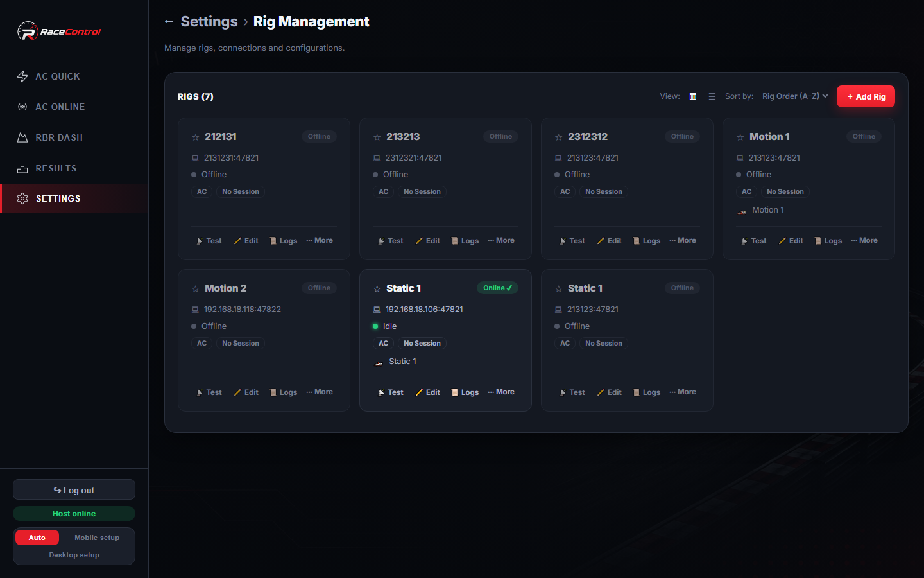Screen dimensions: 924x578
Task: Test rig Motion 2
Action: coord(209,392)
